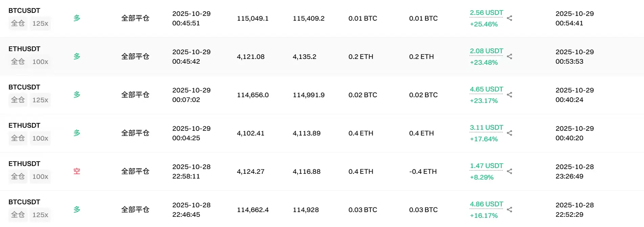
Task: Open the 2.56 USDT profit details
Action: click(x=486, y=13)
